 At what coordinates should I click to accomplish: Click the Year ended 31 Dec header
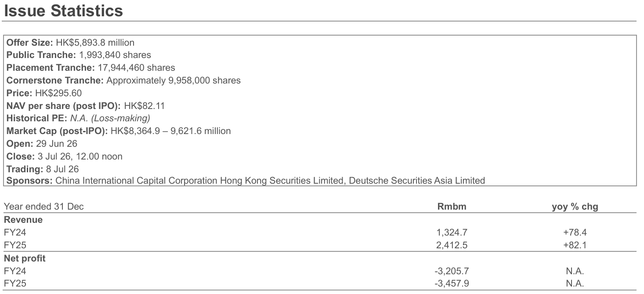tap(44, 207)
